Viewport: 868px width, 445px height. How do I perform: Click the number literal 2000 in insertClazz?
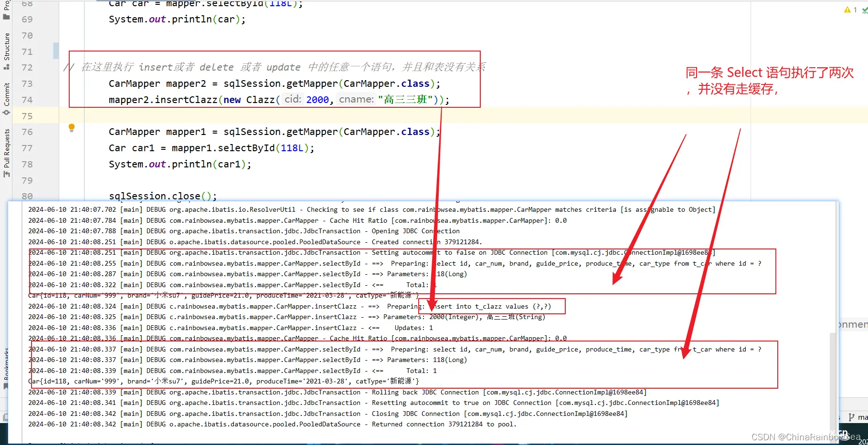pos(318,100)
